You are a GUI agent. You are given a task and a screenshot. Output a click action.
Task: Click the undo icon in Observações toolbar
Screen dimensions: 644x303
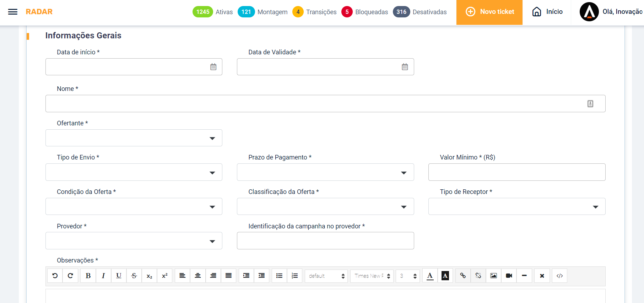click(55, 276)
